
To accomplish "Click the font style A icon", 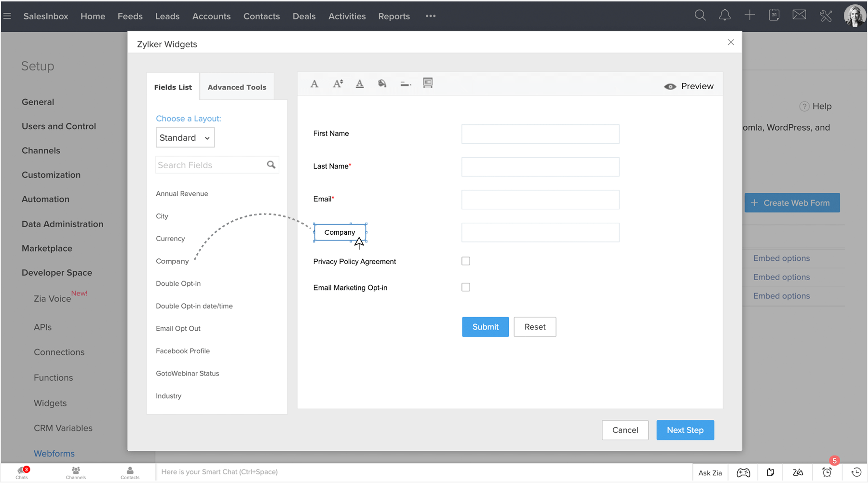I will (x=314, y=84).
